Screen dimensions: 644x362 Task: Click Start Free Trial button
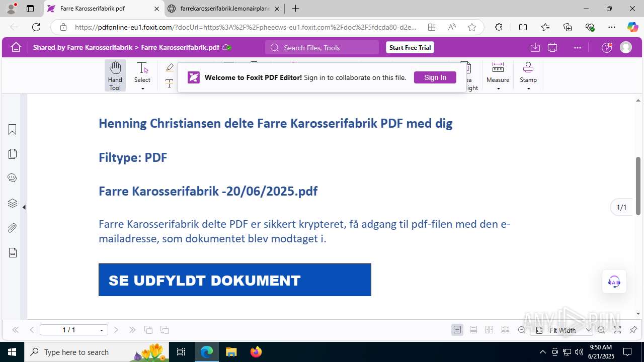[x=410, y=47]
